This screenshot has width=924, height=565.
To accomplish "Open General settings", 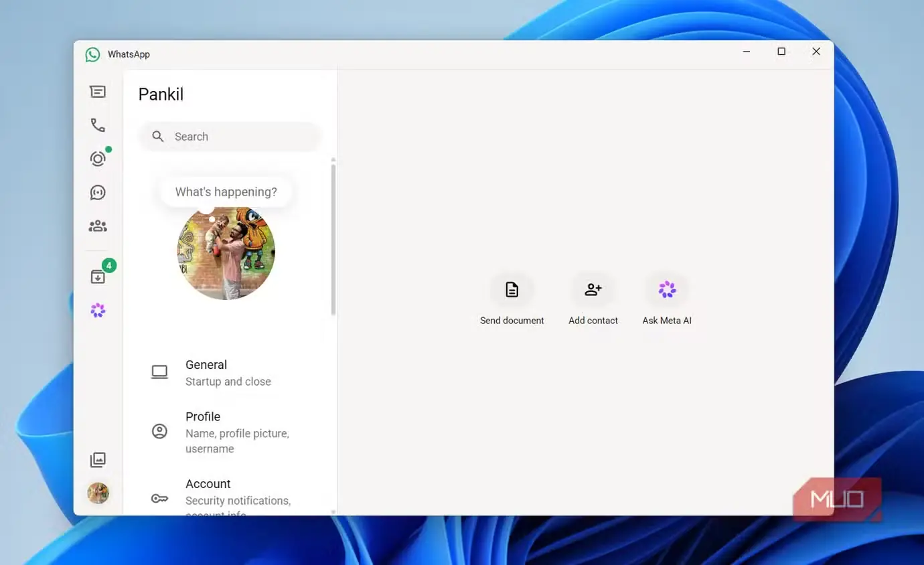I will pos(230,373).
